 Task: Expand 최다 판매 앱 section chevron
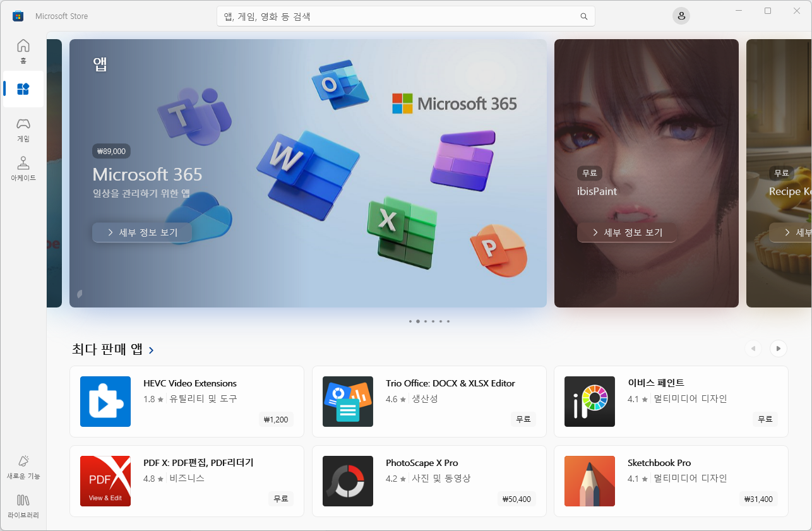pyautogui.click(x=152, y=350)
